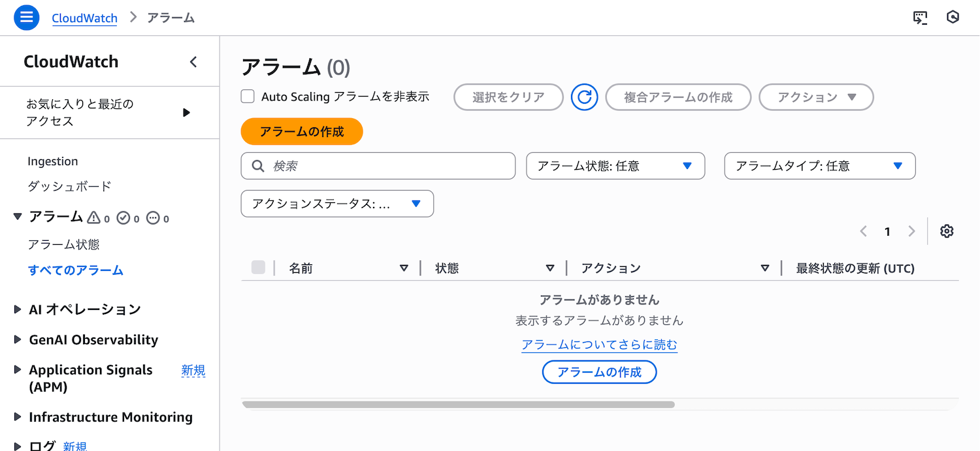Viewport: 980px width, 451px height.
Task: Click the insufficient data status icon
Action: click(x=154, y=217)
